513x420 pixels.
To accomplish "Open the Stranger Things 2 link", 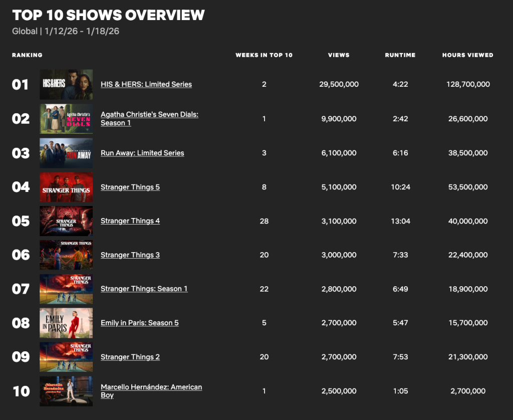I will 130,357.
